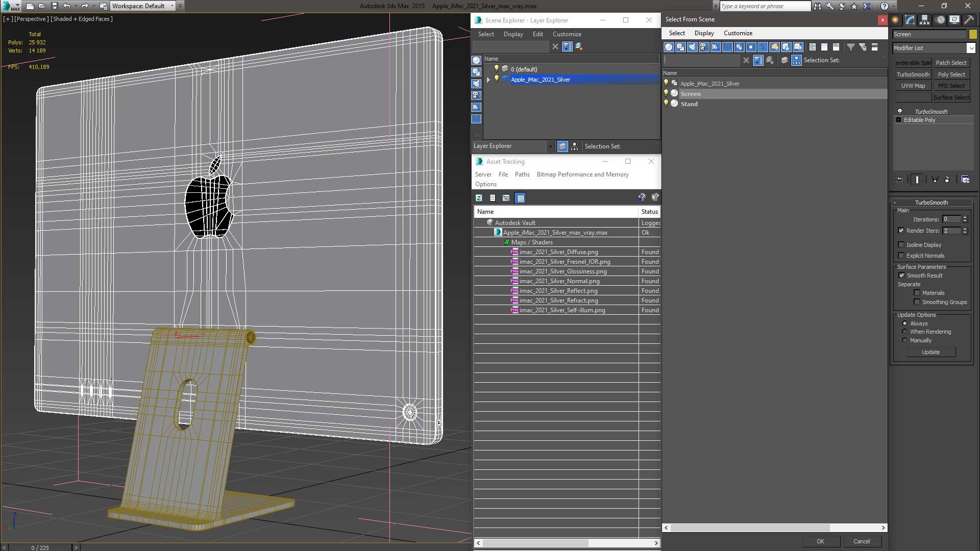This screenshot has width=980, height=551.
Task: Click the binoculars search icon in title bar
Action: point(818,6)
